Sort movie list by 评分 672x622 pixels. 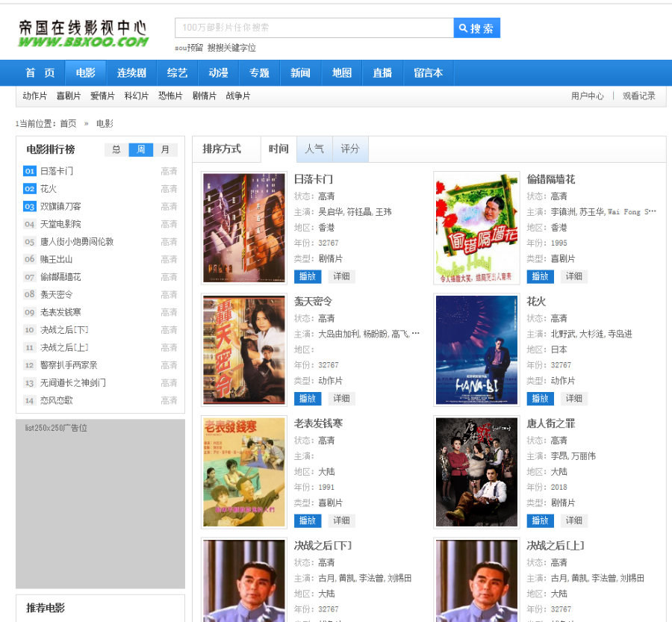tap(350, 149)
